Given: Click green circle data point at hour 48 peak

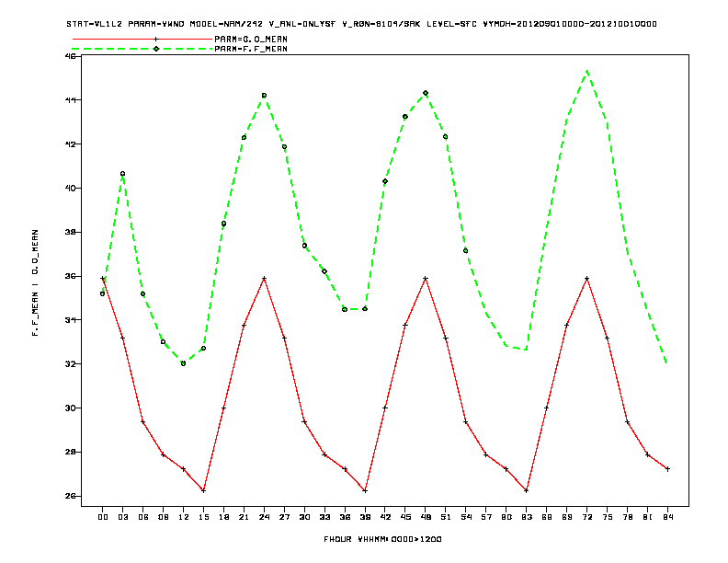Looking at the screenshot, I should [x=426, y=93].
